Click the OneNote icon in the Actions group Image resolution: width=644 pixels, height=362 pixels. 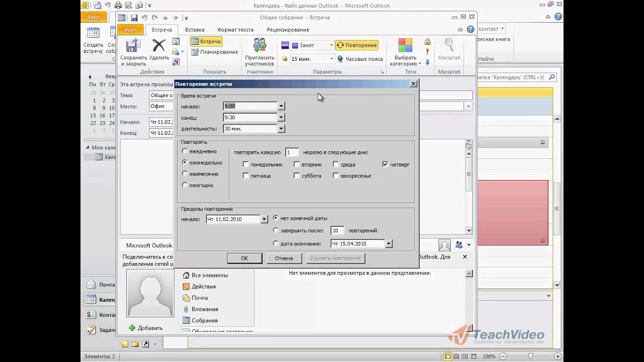click(x=176, y=62)
